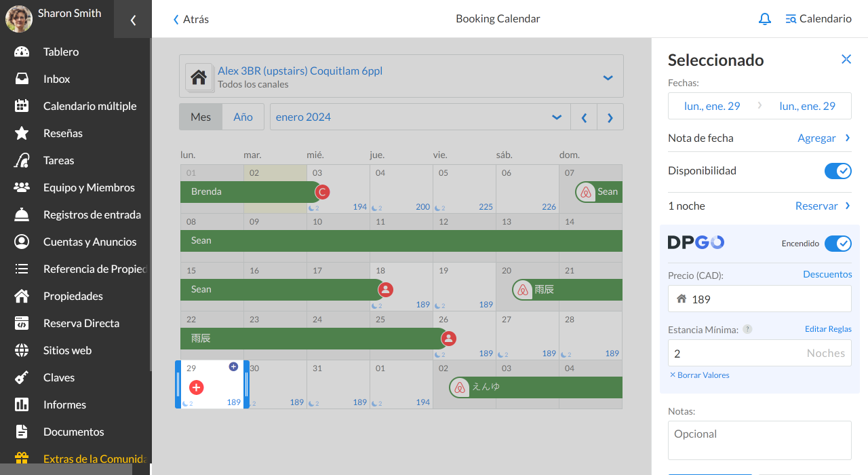Open Tablero dashboard icon in sidebar

point(22,52)
